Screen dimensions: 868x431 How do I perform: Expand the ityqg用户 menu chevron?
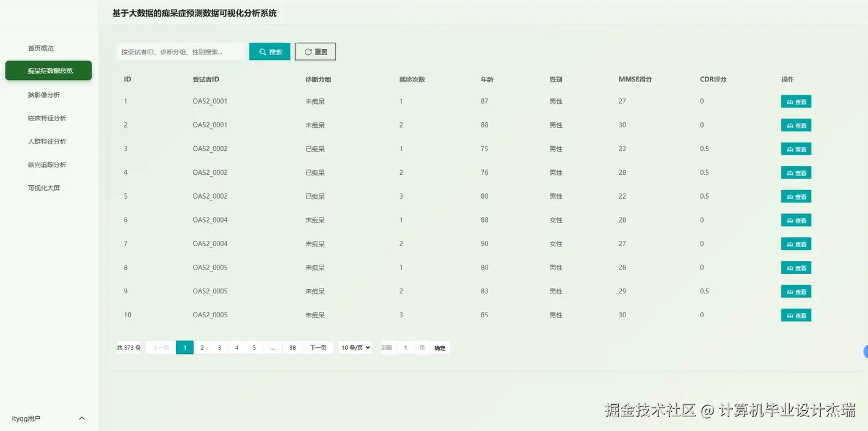(x=82, y=419)
